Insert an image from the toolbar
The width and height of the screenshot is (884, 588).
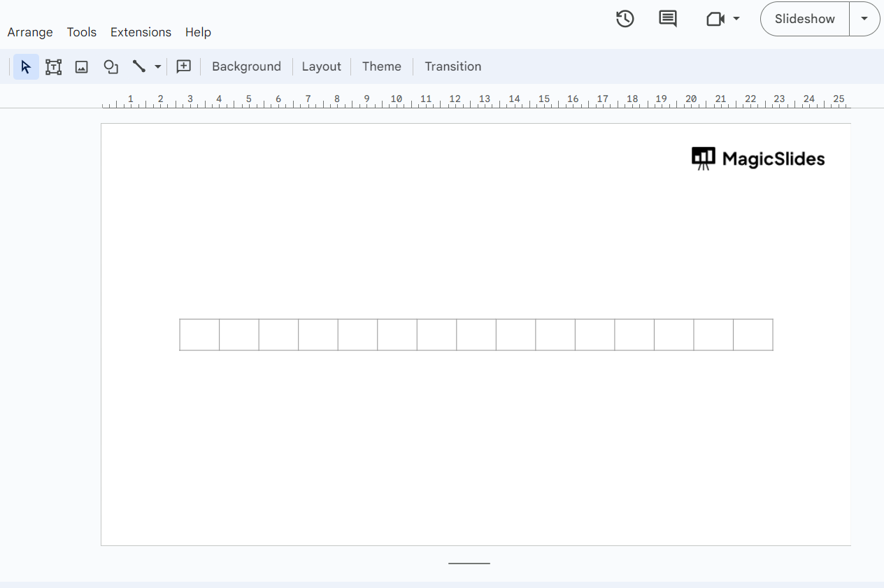pos(82,66)
